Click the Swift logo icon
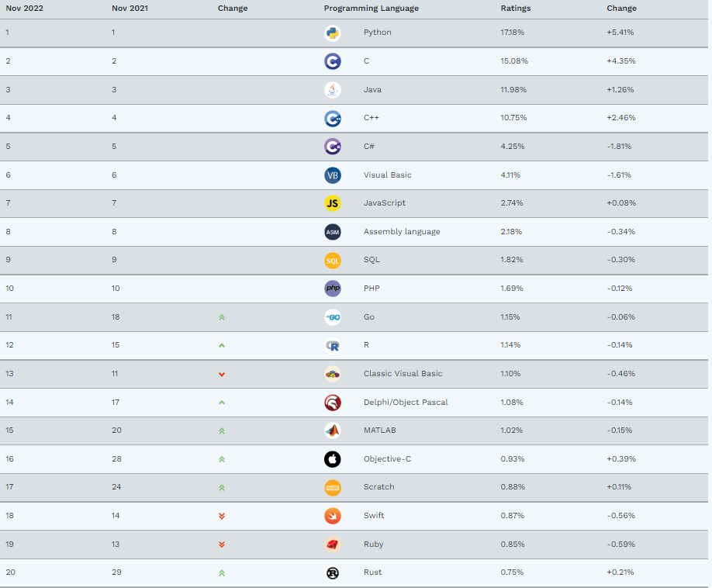 333,516
